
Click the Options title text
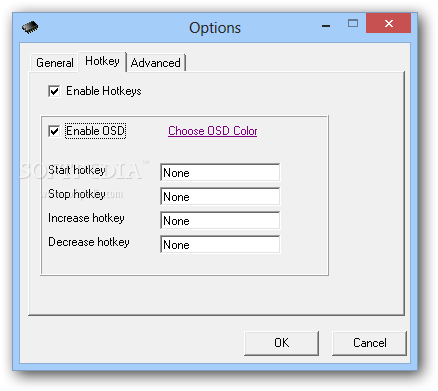(x=215, y=28)
